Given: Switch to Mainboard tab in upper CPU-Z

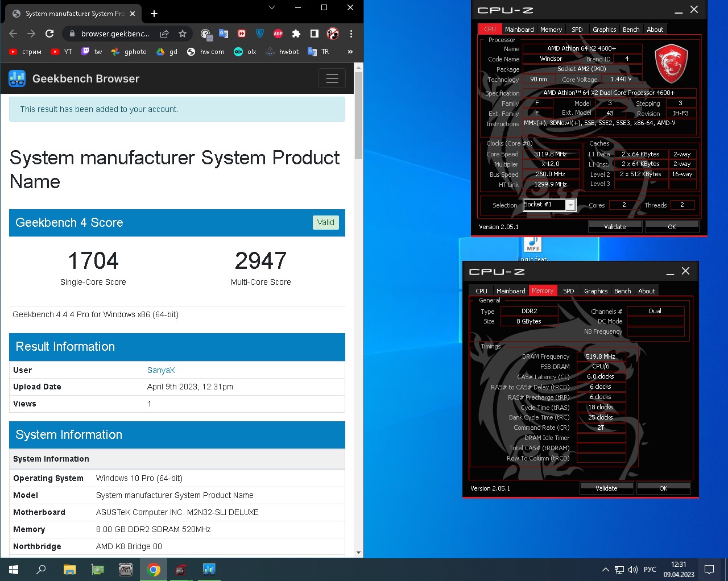Looking at the screenshot, I should [x=519, y=30].
